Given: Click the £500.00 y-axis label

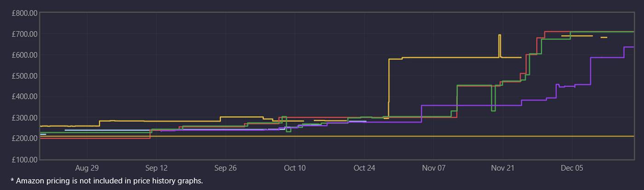Looking at the screenshot, I should pos(24,76).
